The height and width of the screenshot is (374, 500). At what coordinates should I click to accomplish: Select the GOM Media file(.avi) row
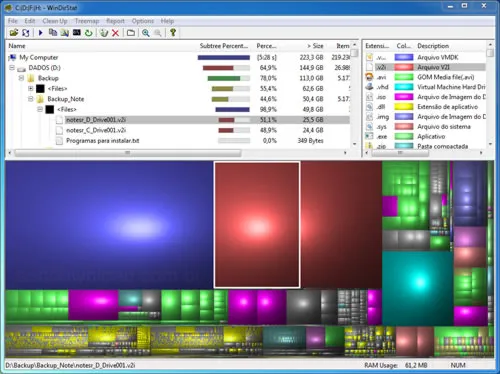tap(425, 77)
